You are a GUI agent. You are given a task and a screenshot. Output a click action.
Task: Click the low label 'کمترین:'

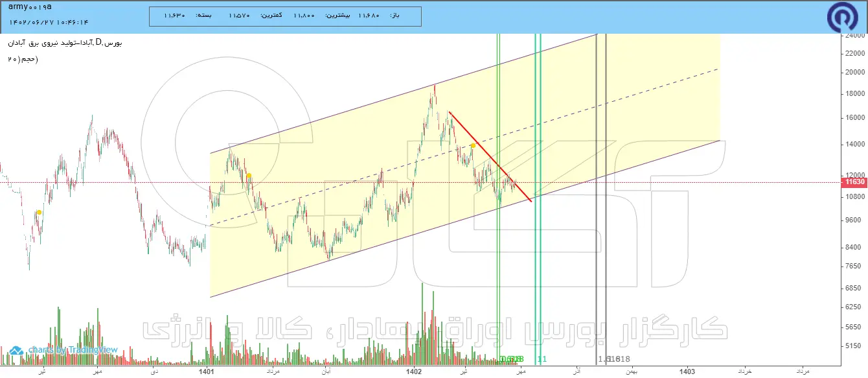click(271, 15)
